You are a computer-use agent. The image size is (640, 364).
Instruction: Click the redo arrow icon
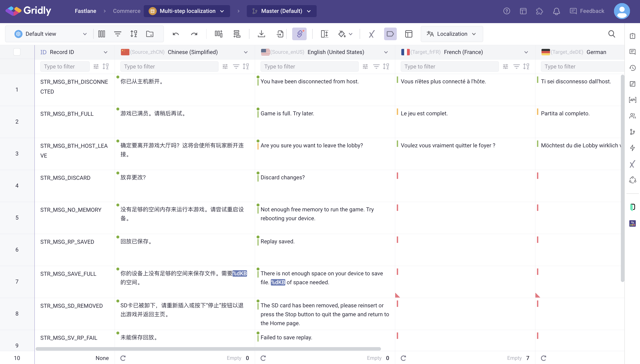[x=194, y=34]
